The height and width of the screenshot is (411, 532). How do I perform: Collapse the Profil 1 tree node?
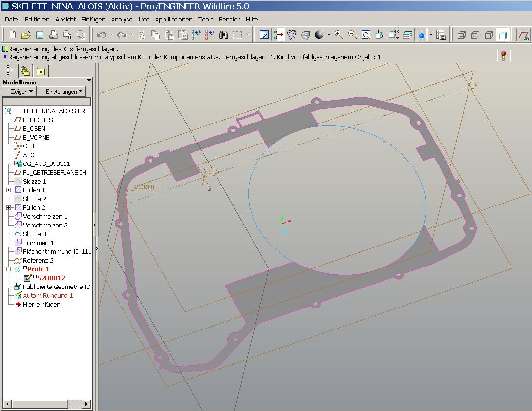(9, 269)
